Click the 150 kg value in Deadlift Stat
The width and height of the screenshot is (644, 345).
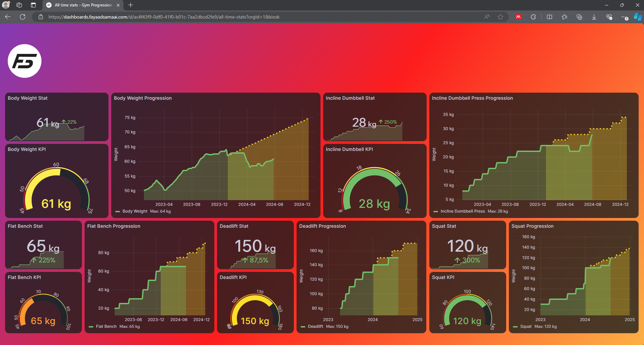click(255, 246)
